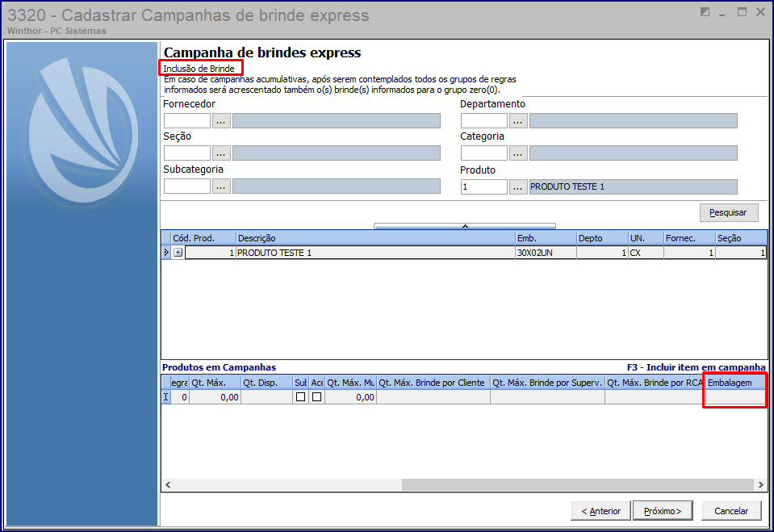Open Seção lookup ellipsis button

click(221, 153)
